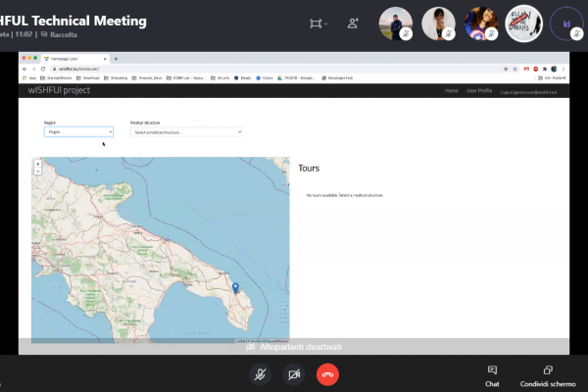The width and height of the screenshot is (588, 392).
Task: Open a new browser tab with plus
Action: [116, 59]
